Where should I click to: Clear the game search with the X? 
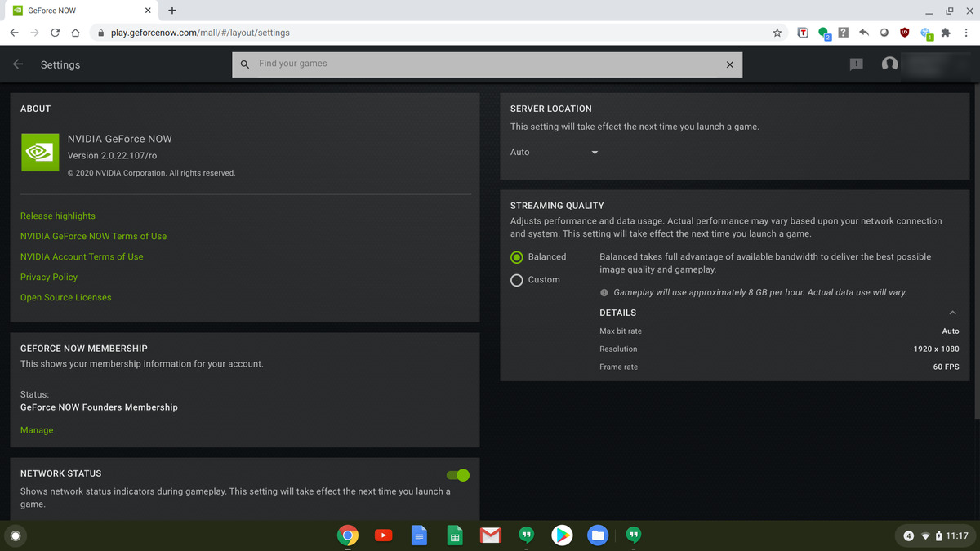tap(729, 64)
